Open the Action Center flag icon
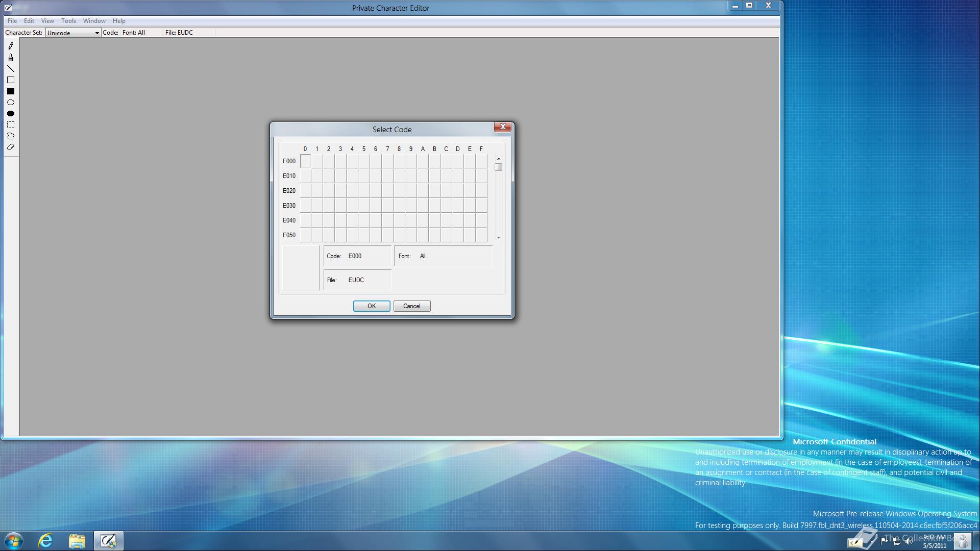Image resolution: width=980 pixels, height=551 pixels. (x=885, y=541)
